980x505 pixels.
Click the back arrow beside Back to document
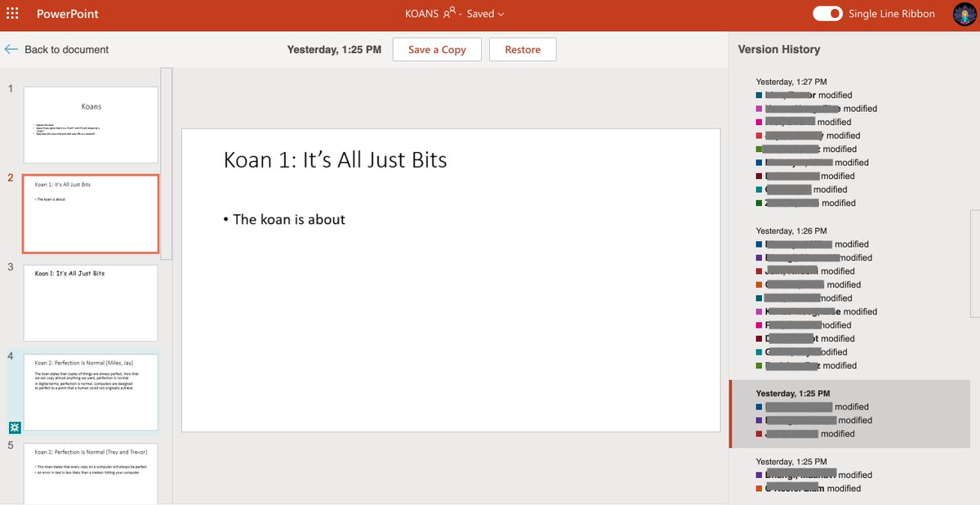[11, 50]
